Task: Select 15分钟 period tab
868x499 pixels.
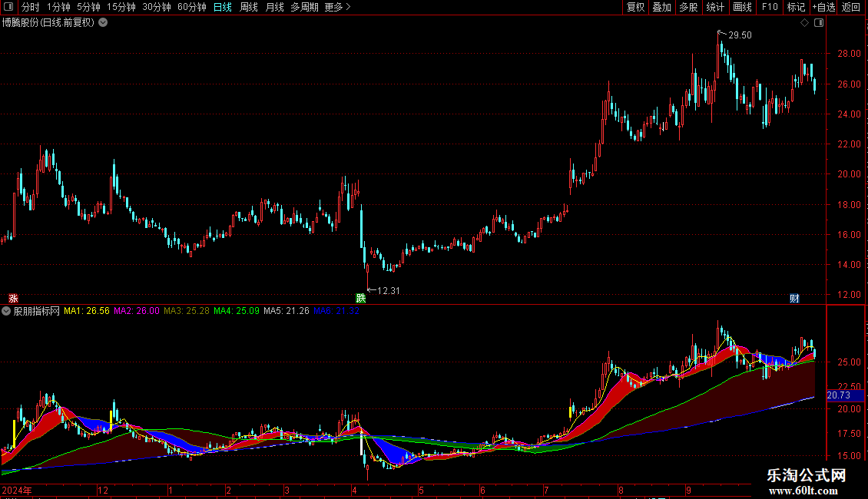Action: pyautogui.click(x=121, y=7)
